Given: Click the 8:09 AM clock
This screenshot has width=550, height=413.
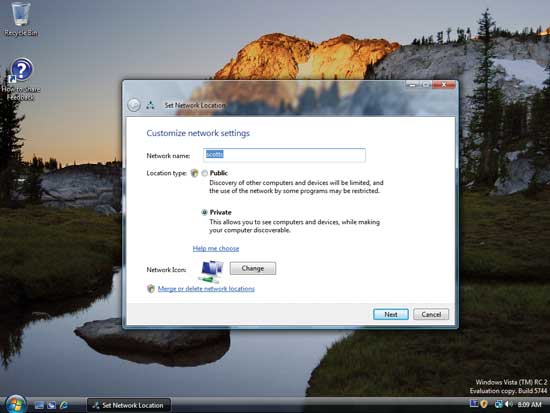Looking at the screenshot, I should pyautogui.click(x=529, y=405).
